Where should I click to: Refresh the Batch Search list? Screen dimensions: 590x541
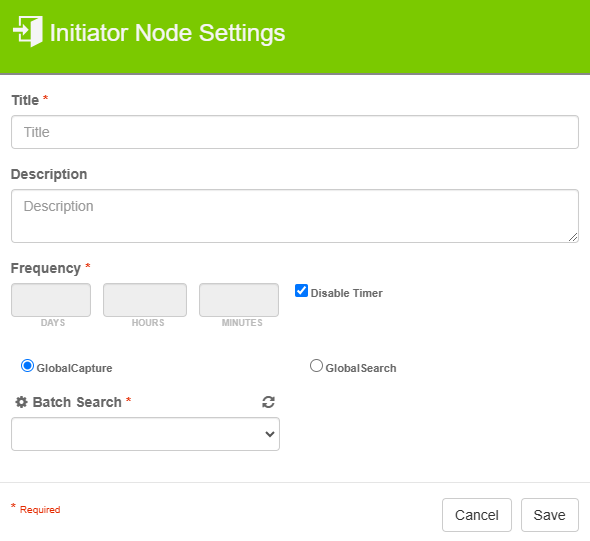coord(268,402)
